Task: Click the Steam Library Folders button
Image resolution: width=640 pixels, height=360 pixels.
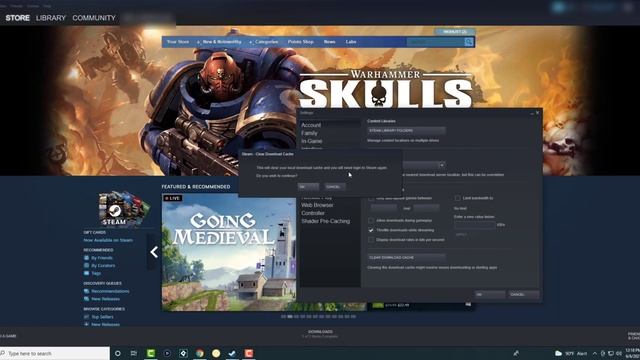Action: [406, 131]
